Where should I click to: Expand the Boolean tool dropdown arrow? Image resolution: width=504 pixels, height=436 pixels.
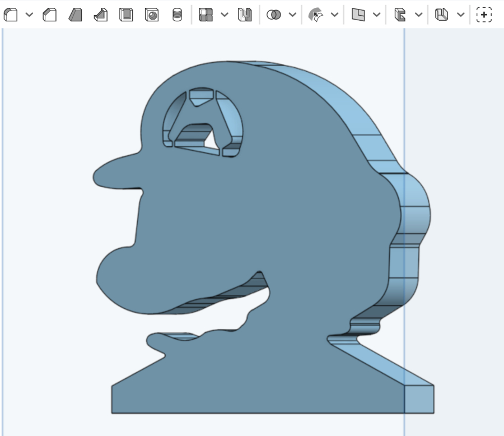pyautogui.click(x=292, y=15)
